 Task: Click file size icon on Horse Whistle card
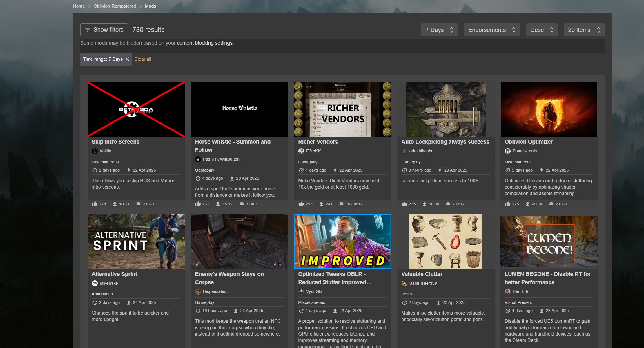[242, 204]
